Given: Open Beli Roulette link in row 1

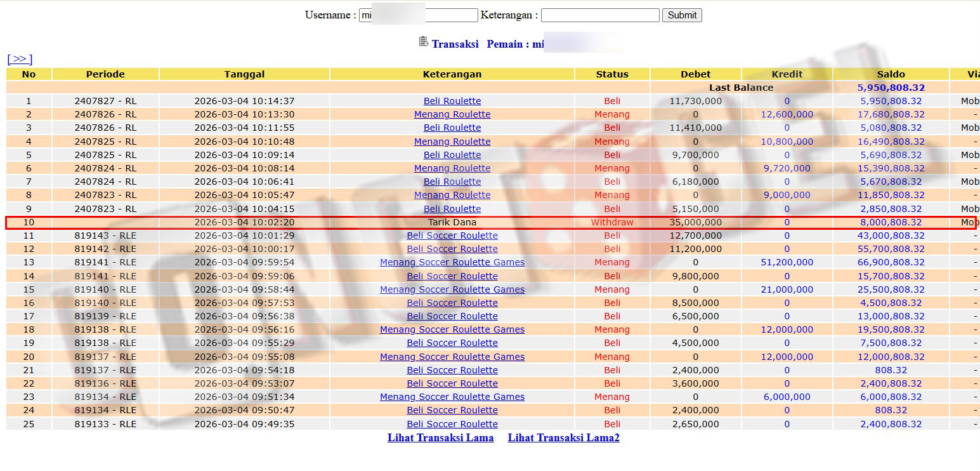Looking at the screenshot, I should [x=452, y=101].
